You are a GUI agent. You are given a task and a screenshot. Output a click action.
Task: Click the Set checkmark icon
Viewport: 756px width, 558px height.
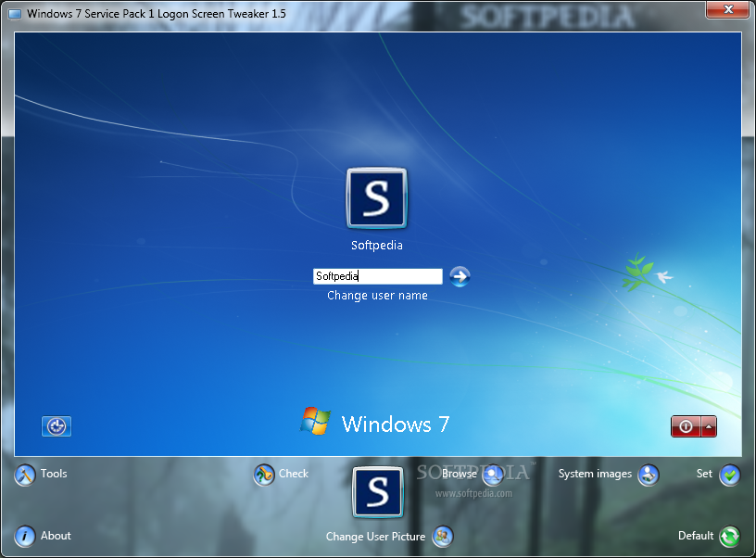click(729, 476)
